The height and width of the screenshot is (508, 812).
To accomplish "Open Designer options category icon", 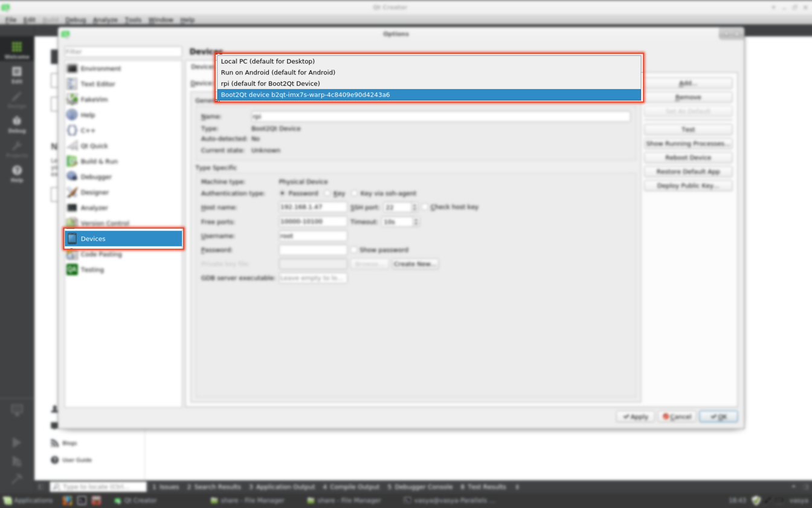I will click(72, 192).
